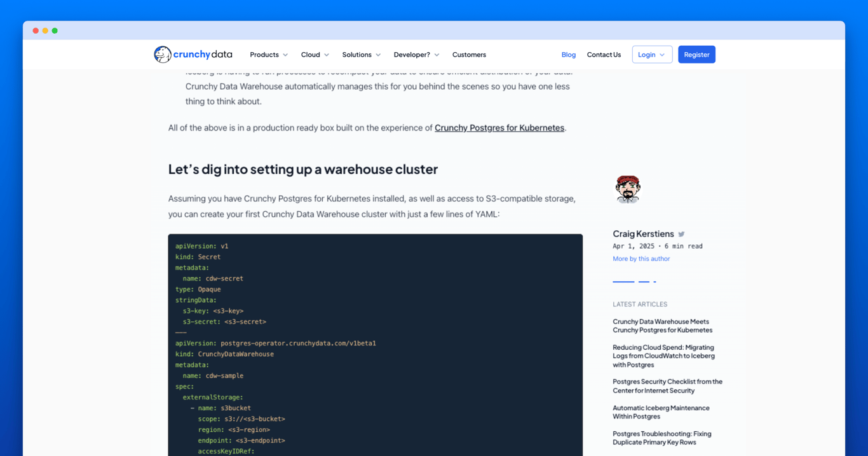Open Craig Kerstiens' Twitter profile icon

(x=681, y=234)
